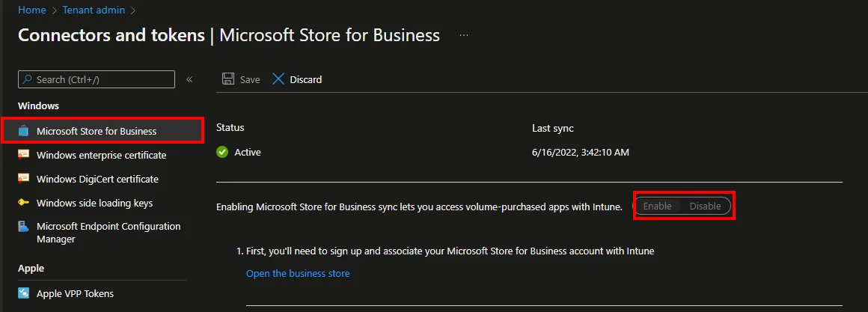Collapse the sidebar with double chevron
This screenshot has height=312, width=868.
coord(189,79)
